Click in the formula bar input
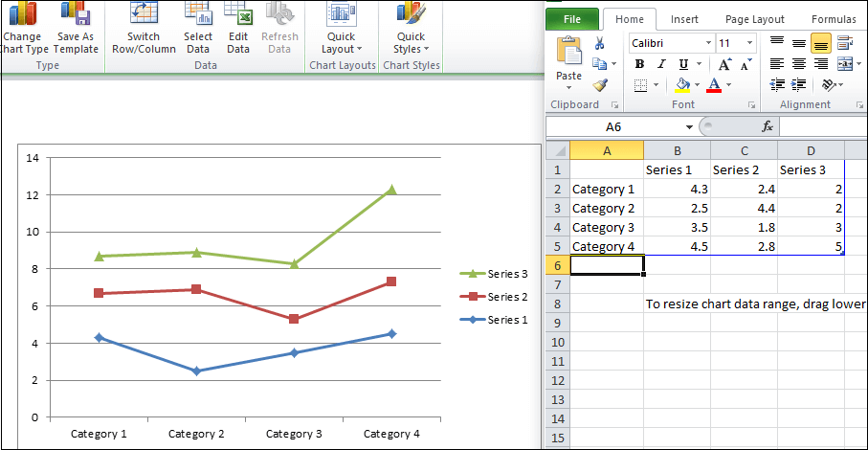The height and width of the screenshot is (450, 868). pos(823,126)
